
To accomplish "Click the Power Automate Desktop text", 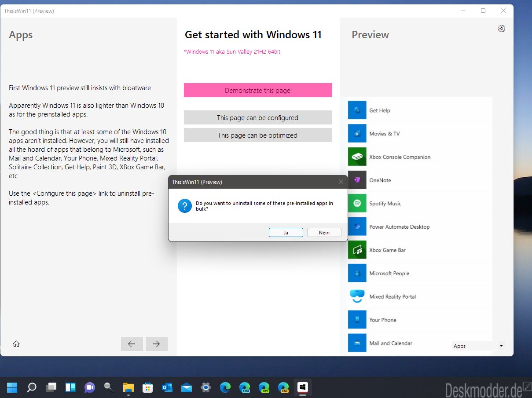I will [x=399, y=227].
